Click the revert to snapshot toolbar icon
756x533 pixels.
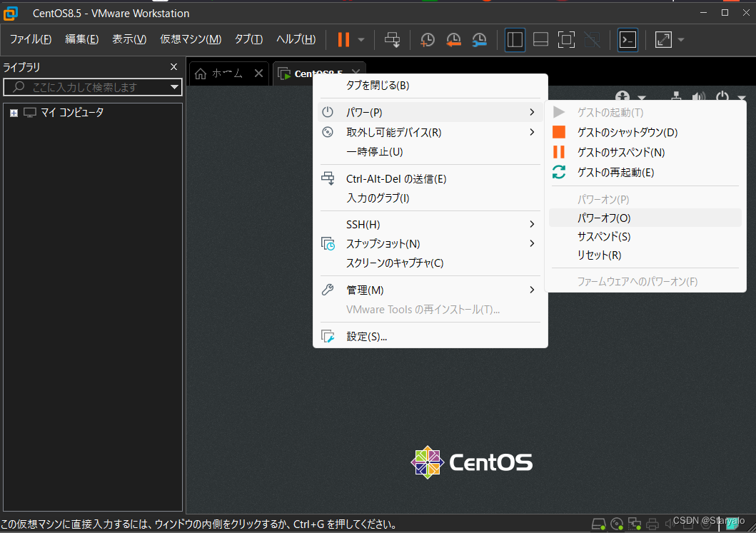point(453,39)
